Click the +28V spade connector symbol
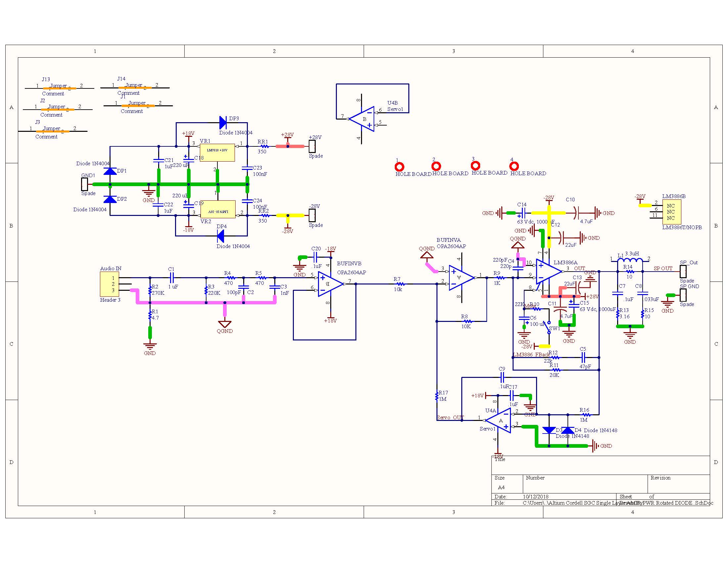The image size is (728, 563). click(312, 146)
